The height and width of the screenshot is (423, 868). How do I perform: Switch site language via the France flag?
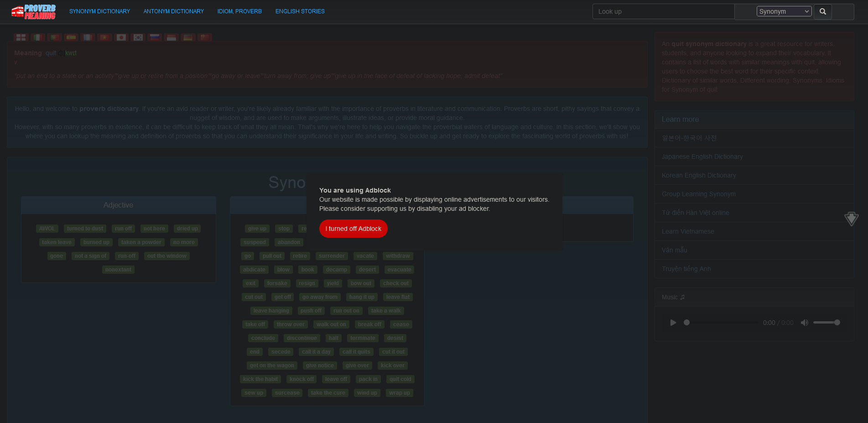(x=88, y=37)
